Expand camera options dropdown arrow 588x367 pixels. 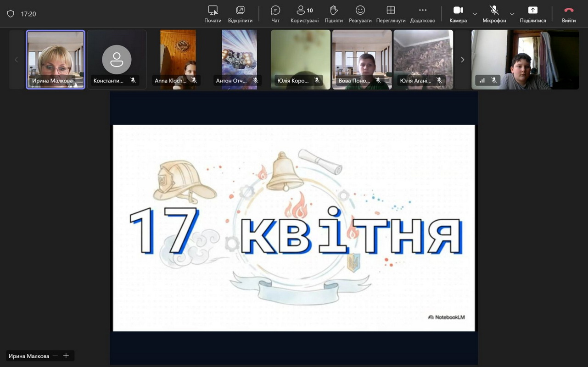[x=475, y=14]
